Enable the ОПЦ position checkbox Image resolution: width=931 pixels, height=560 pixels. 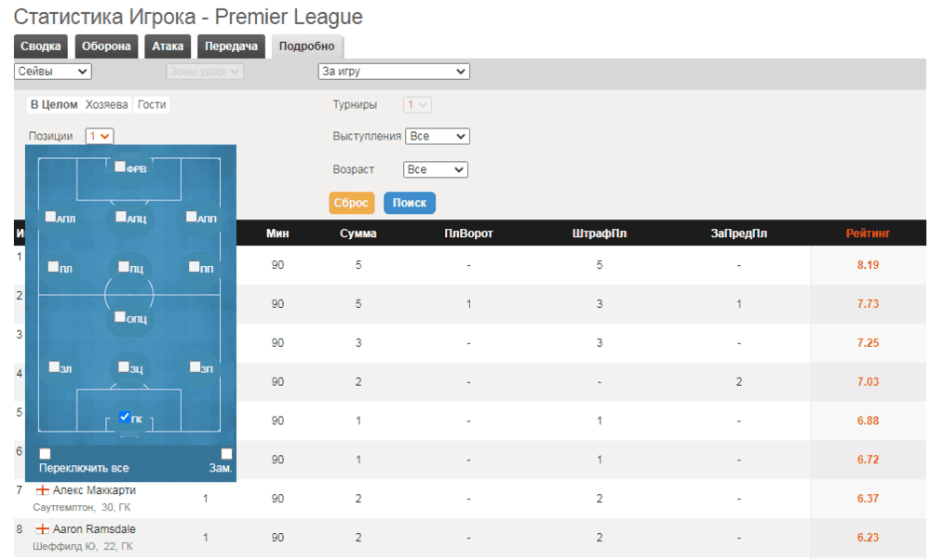tap(120, 316)
